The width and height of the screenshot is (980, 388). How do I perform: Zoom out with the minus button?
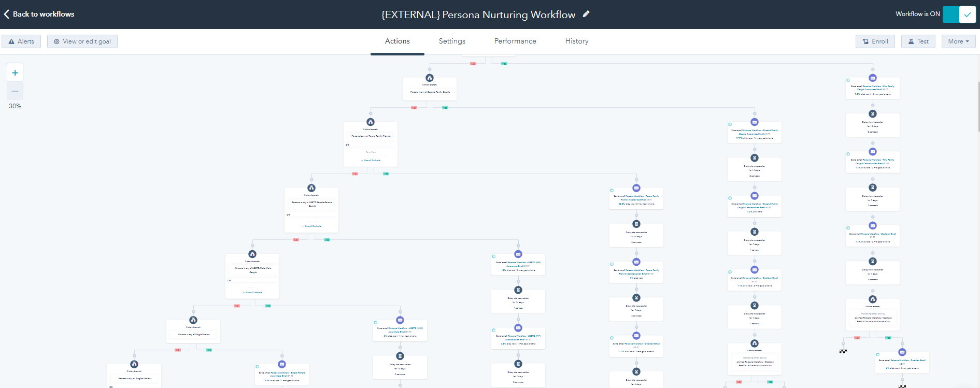point(15,91)
